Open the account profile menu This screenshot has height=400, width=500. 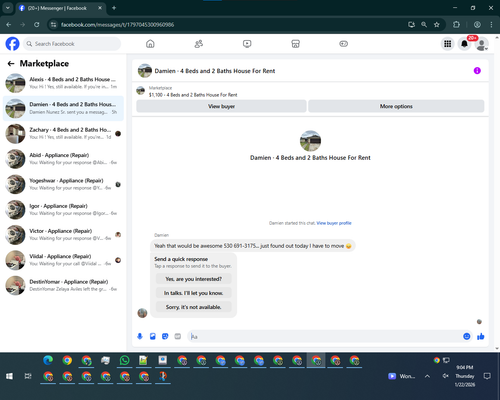tap(482, 44)
